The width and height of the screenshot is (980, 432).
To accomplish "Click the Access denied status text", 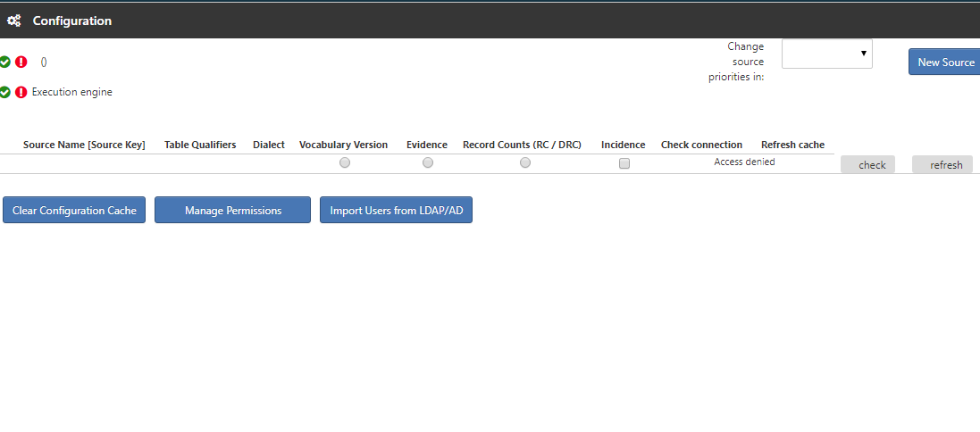I will pyautogui.click(x=744, y=162).
